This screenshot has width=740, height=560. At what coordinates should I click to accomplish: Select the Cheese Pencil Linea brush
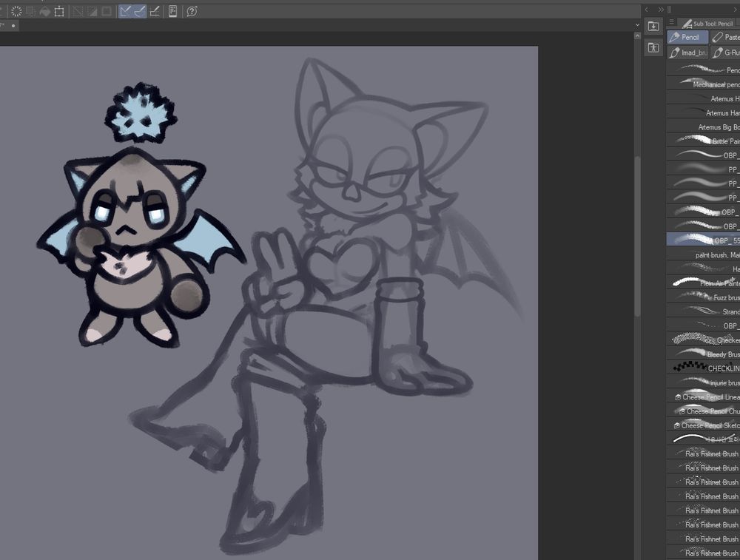tap(703, 397)
